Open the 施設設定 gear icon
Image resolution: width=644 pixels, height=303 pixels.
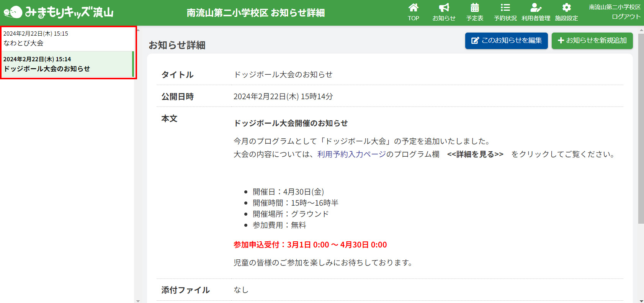[566, 8]
